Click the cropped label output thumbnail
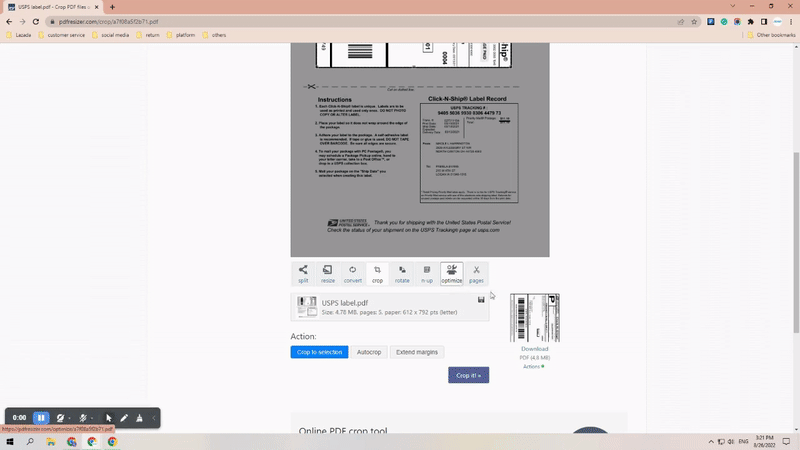Image resolution: width=800 pixels, height=450 pixels. (x=535, y=318)
